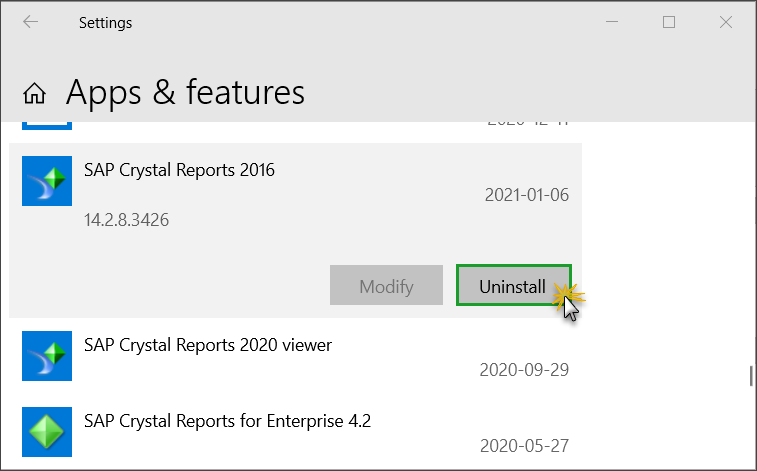This screenshot has width=757, height=471.
Task: Select the Crystal Reports for Enterprise 4.2 icon
Action: (47, 432)
